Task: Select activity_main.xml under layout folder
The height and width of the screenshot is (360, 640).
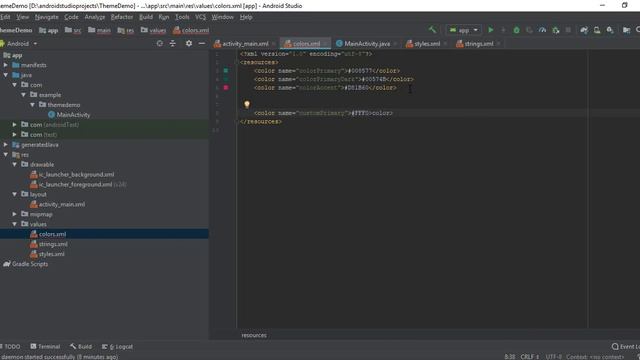Action: tap(58, 204)
